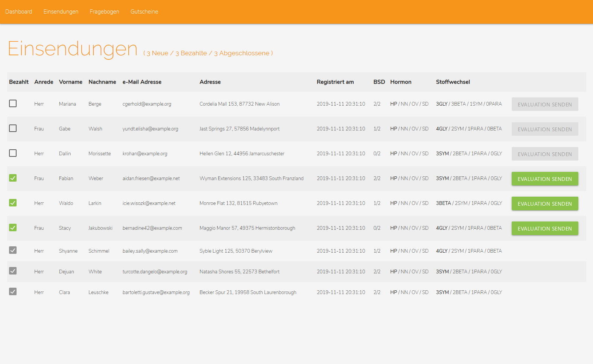Go to Einsendungen in the navigation bar

(61, 12)
